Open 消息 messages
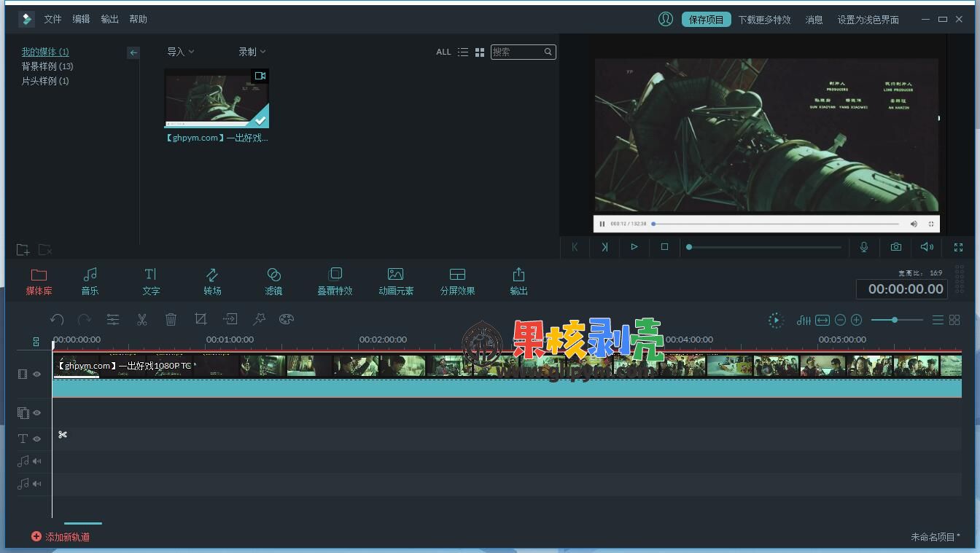980x553 pixels. (x=814, y=20)
